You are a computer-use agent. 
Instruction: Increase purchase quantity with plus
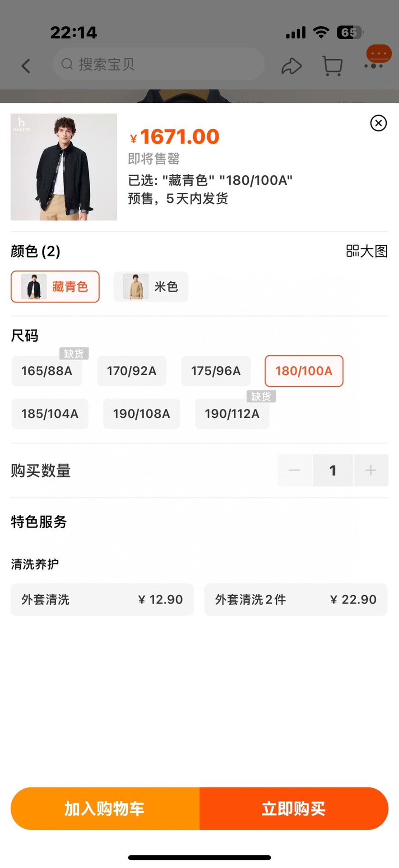pos(371,471)
